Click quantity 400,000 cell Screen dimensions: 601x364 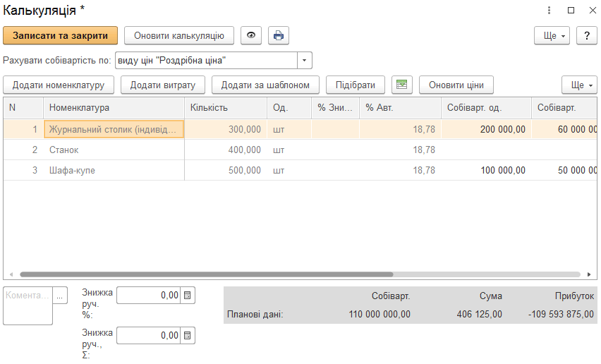226,150
